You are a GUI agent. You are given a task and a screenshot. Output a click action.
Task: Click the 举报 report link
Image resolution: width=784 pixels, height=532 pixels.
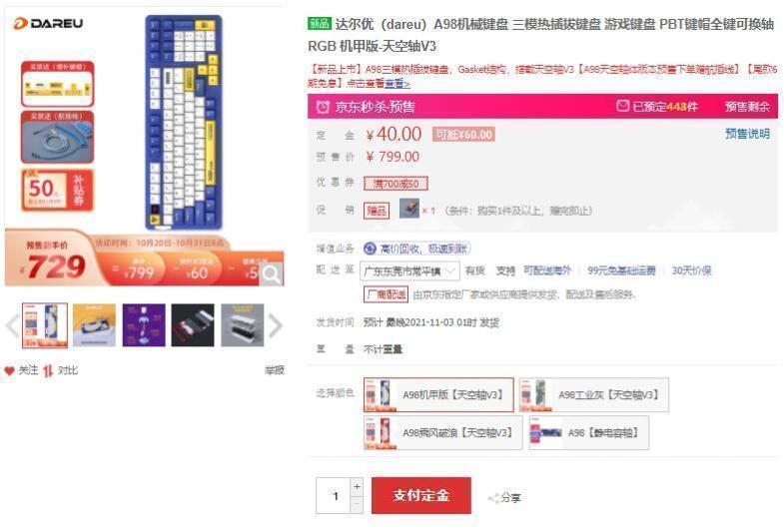pos(275,370)
